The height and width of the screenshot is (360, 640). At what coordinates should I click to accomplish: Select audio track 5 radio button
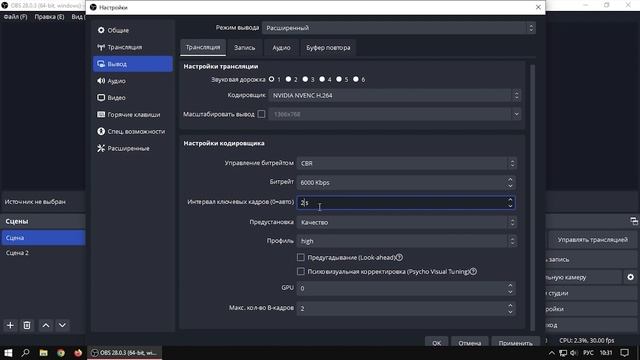(x=339, y=79)
